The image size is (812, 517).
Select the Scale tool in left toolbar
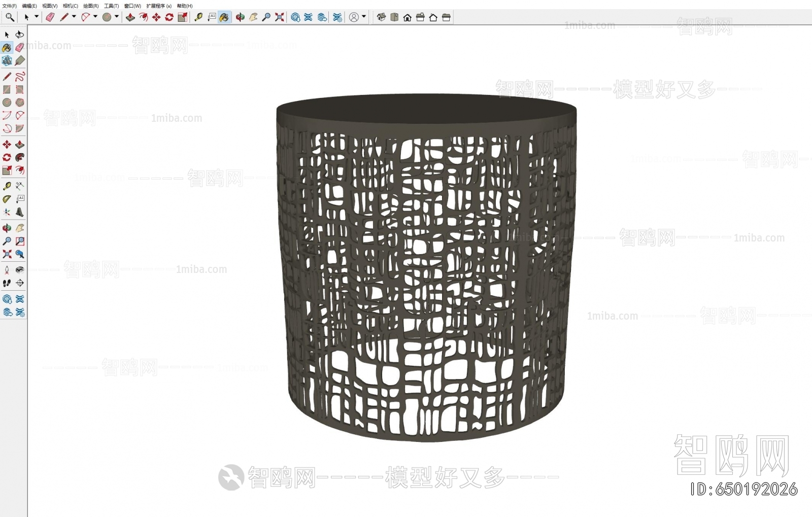pos(7,170)
